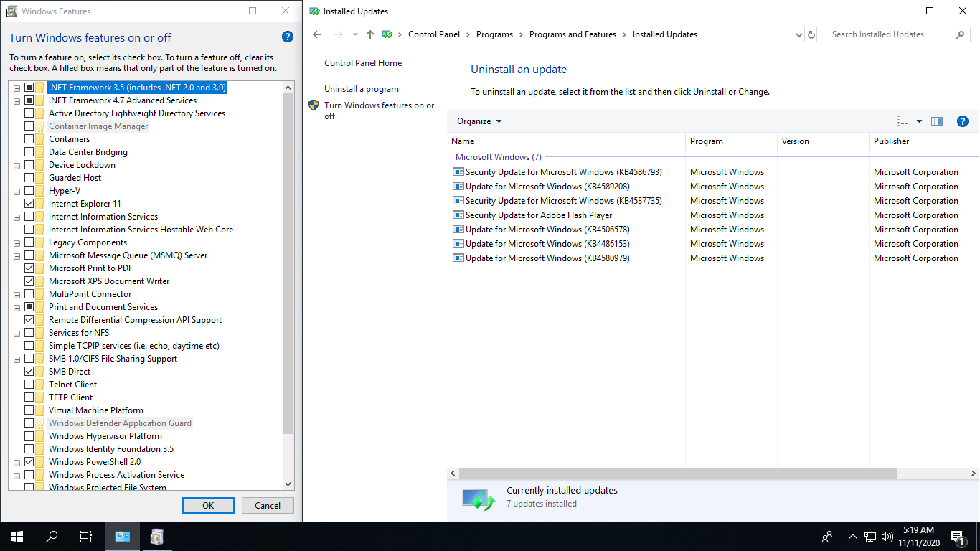
Task: Go up one level with the Up arrow
Action: tap(370, 34)
